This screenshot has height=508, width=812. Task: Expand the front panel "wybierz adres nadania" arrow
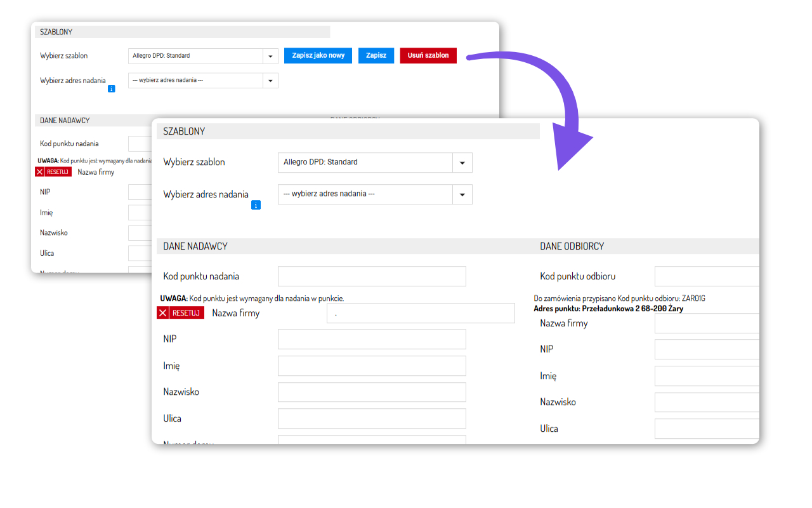(x=462, y=194)
